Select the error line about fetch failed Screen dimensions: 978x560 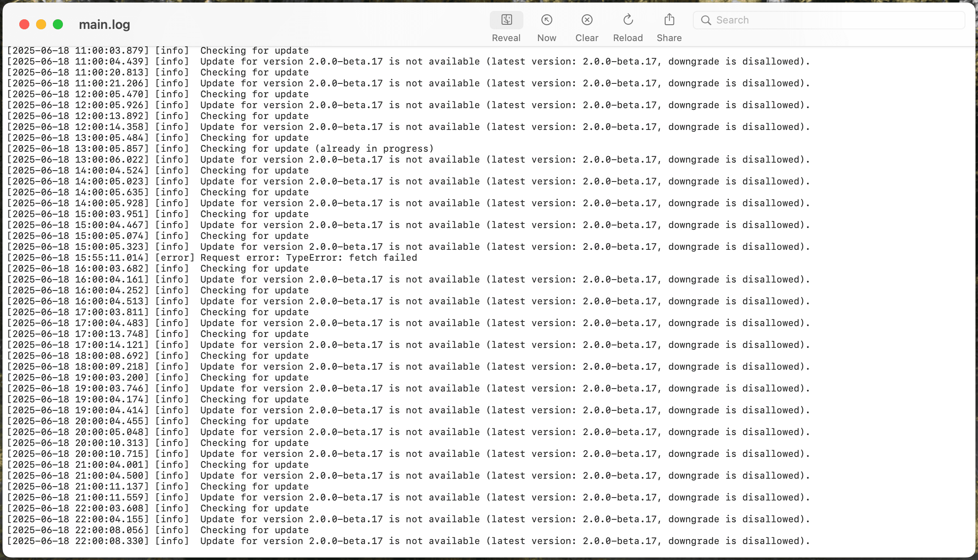pos(212,257)
